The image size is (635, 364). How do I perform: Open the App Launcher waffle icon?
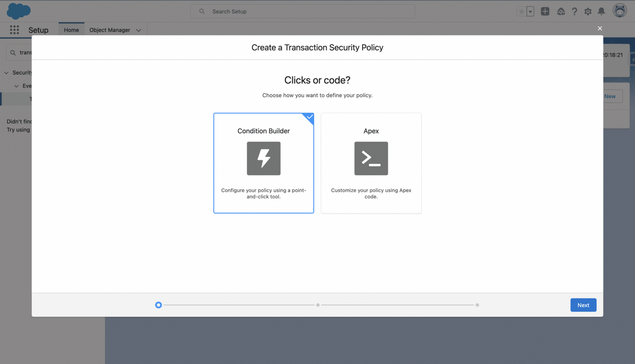click(14, 30)
